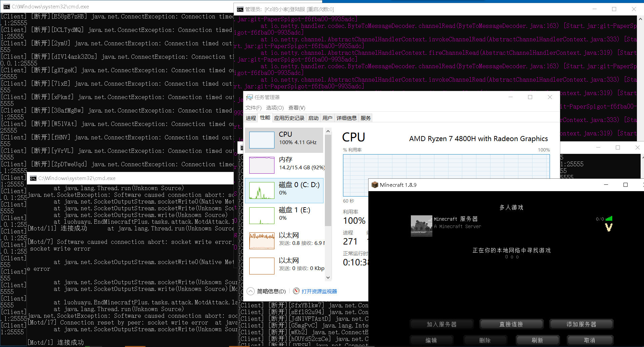
Task: Click 添加服务器 button in Minecraft
Action: 581,324
